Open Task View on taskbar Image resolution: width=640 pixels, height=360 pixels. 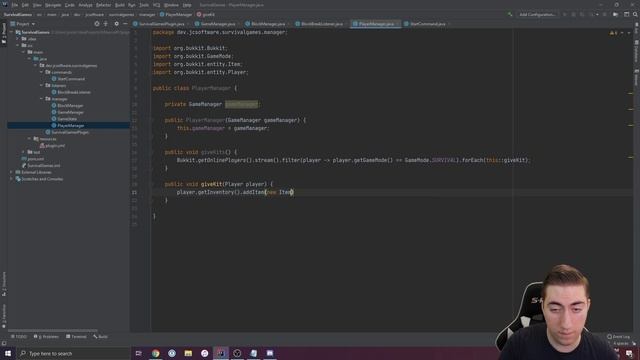[x=138, y=353]
